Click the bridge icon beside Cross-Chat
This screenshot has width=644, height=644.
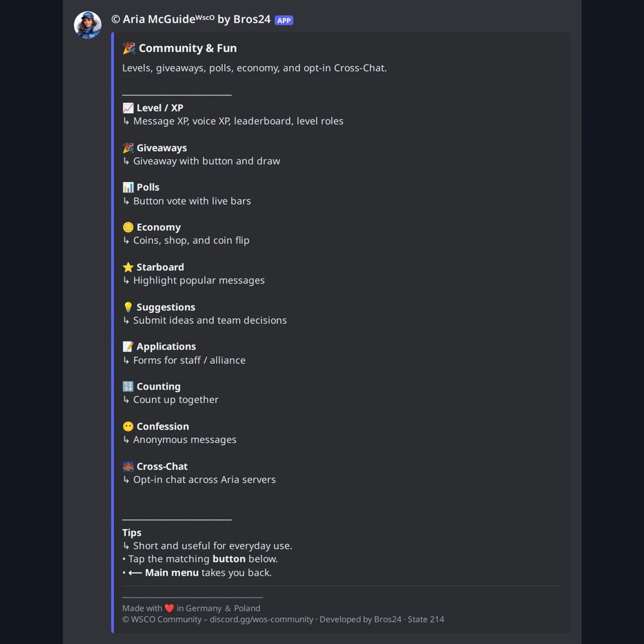(128, 466)
